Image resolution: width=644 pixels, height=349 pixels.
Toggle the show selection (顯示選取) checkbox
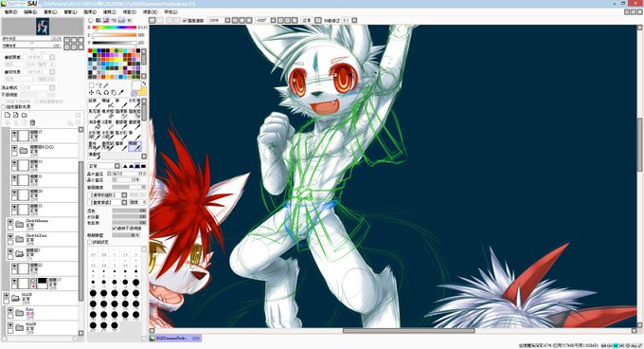coord(185,20)
